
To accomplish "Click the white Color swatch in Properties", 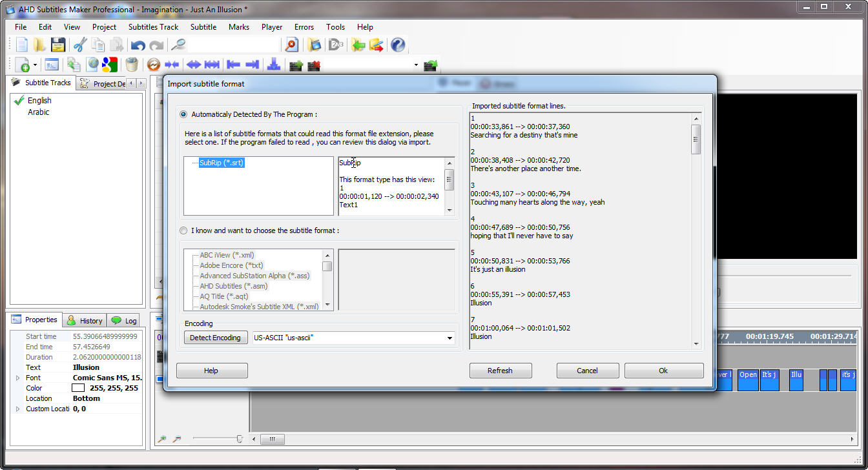I will pyautogui.click(x=78, y=388).
